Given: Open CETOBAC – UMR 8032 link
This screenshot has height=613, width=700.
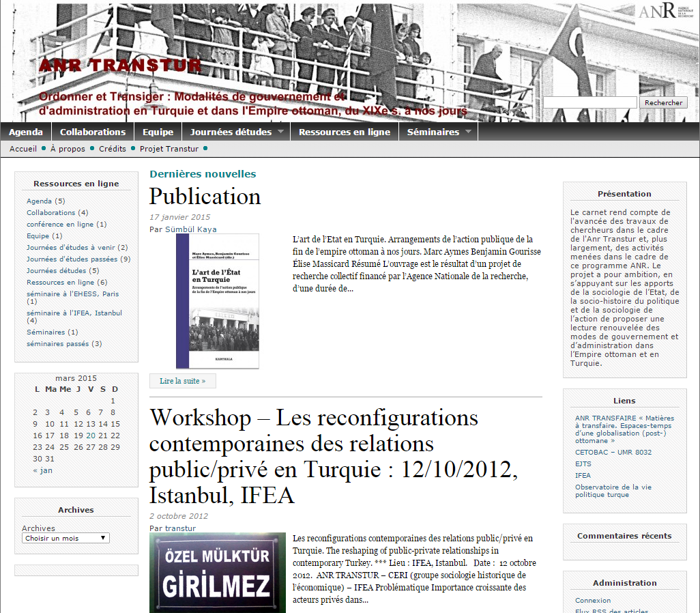Looking at the screenshot, I should click(x=613, y=452).
